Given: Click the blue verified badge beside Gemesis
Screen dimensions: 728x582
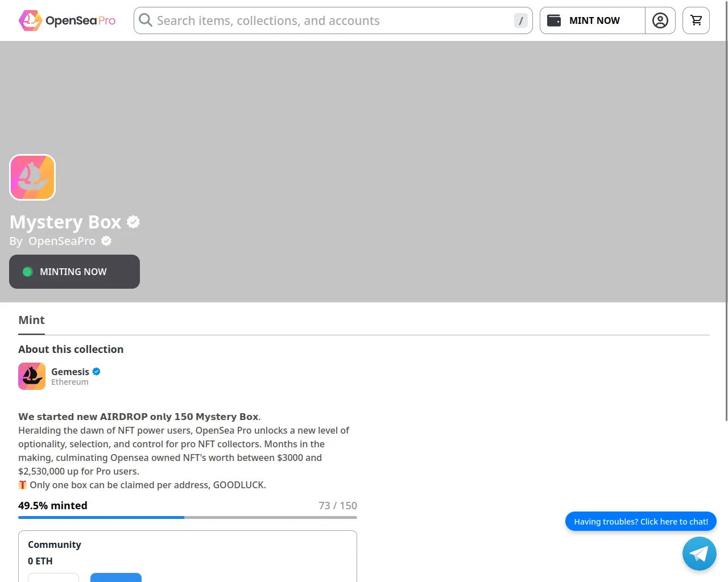Looking at the screenshot, I should [97, 372].
